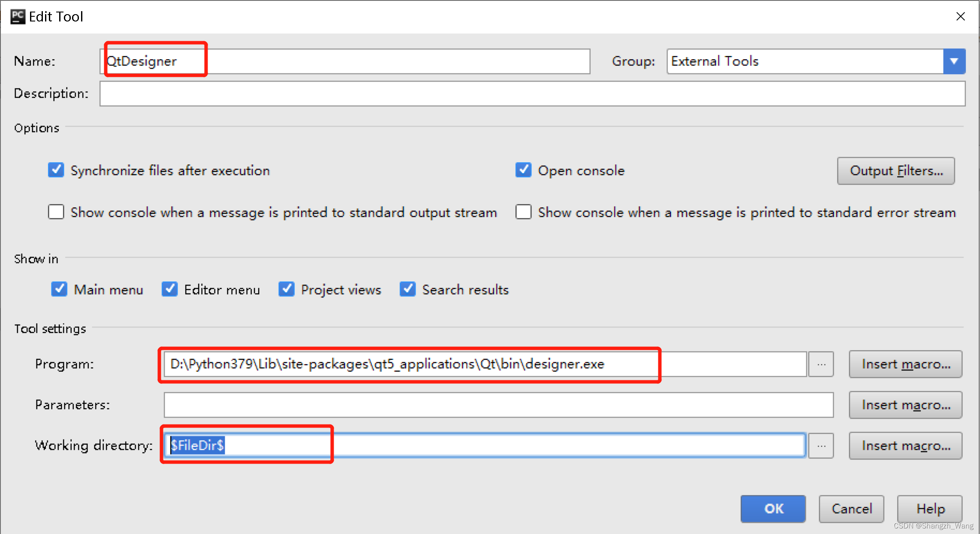Insert macro for the Program field

[x=906, y=364]
